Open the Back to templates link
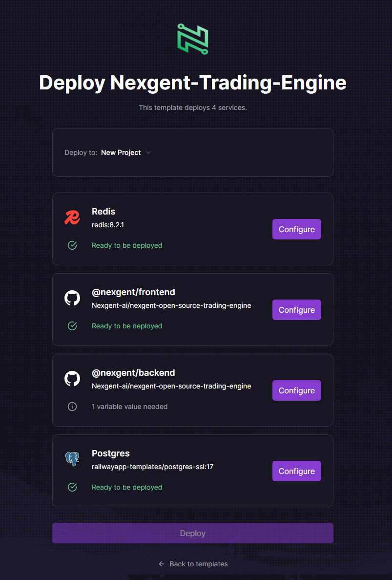392x580 pixels. point(198,563)
